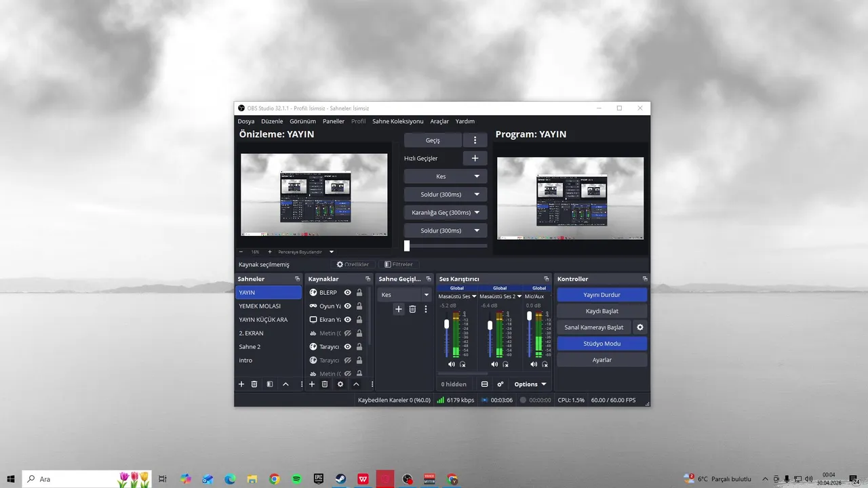The height and width of the screenshot is (488, 868).
Task: Select the YEMEK MOLASI scene
Action: 269,306
